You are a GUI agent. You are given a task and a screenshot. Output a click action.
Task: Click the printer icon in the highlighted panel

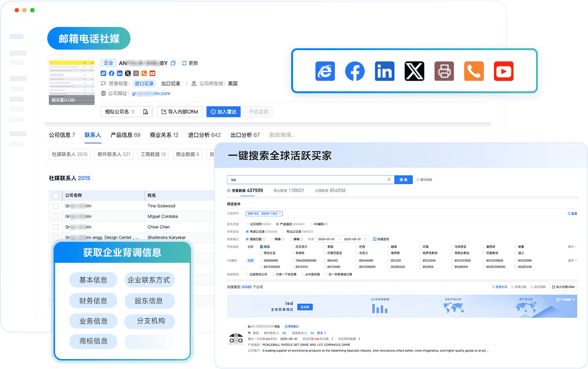tap(444, 71)
